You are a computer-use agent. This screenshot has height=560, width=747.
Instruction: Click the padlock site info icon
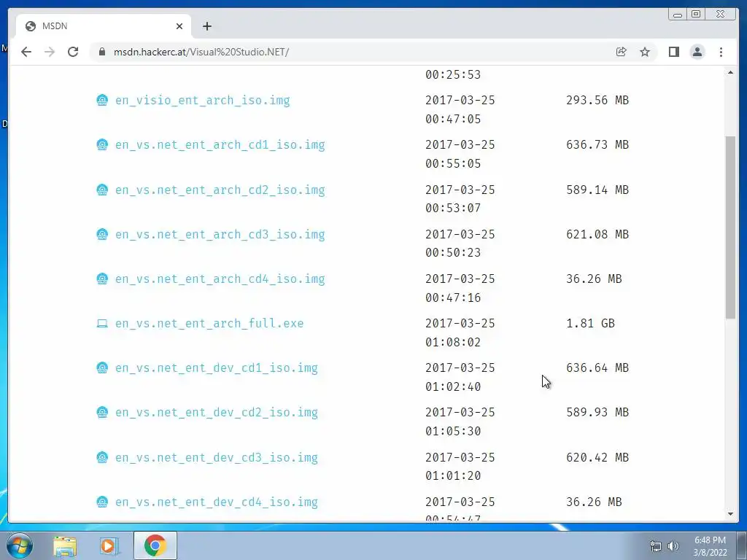[x=102, y=52]
